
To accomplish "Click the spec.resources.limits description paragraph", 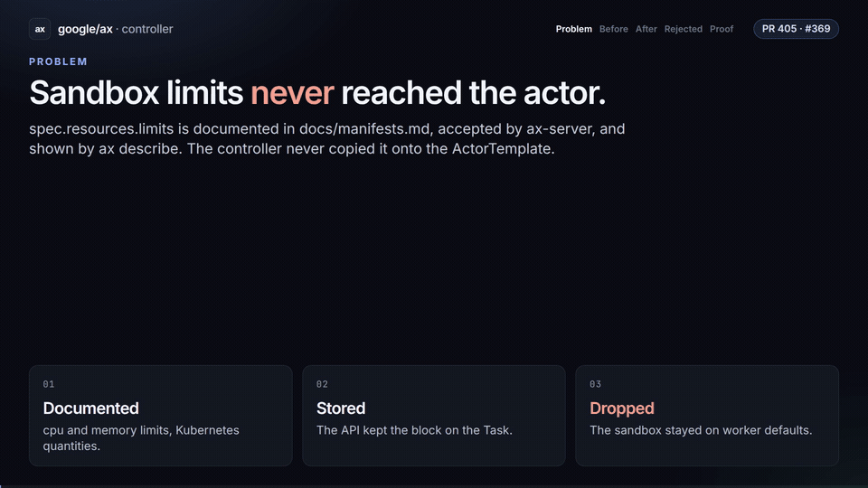I will pos(327,138).
